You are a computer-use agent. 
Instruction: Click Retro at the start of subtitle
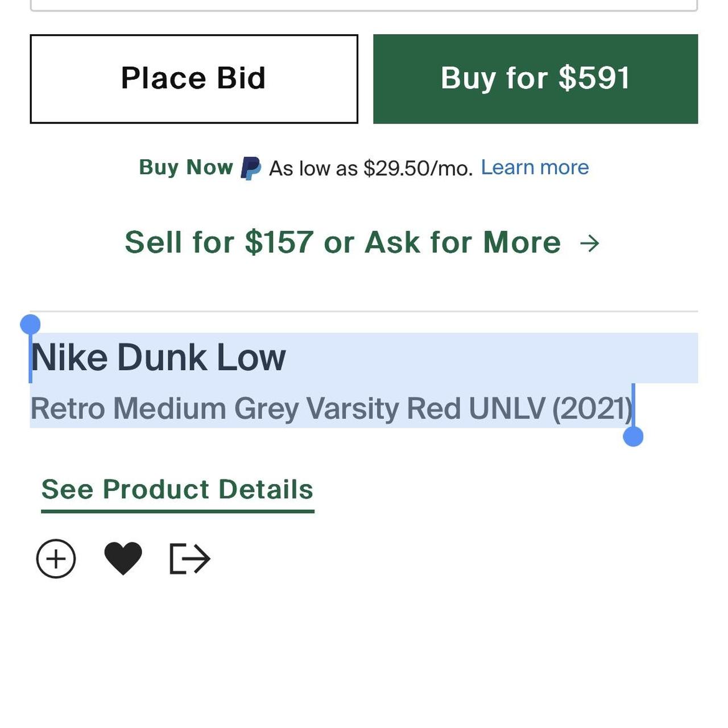[68, 408]
